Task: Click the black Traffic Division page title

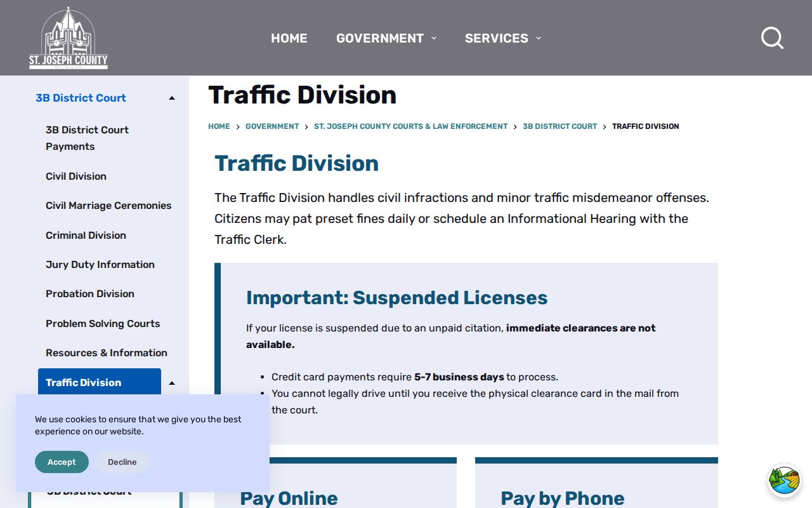Action: pyautogui.click(x=302, y=95)
